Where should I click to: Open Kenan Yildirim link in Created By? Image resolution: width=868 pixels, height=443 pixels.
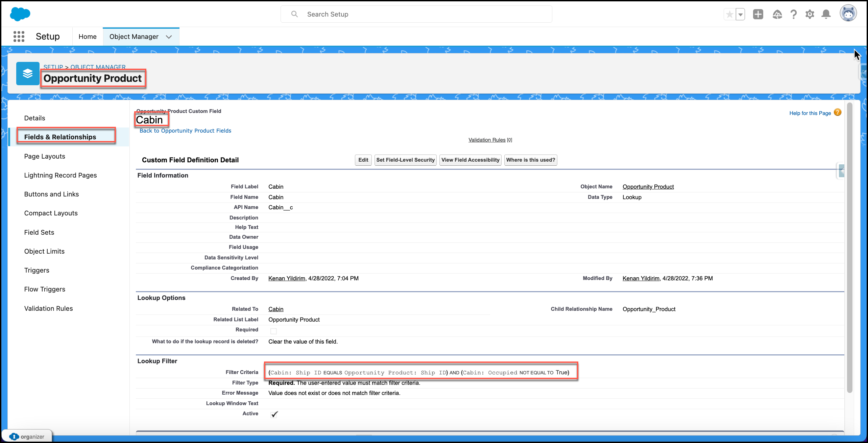287,278
